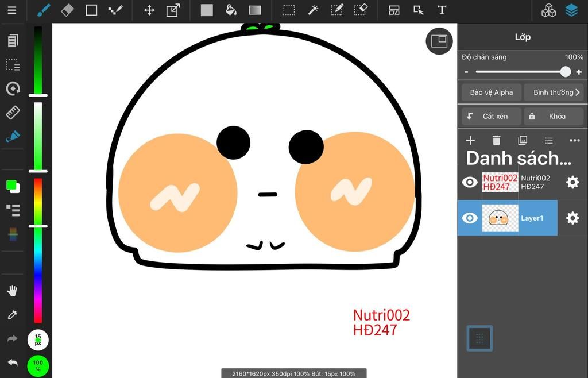This screenshot has width=588, height=378.
Task: Select the rectangle shape tool
Action: (x=91, y=10)
